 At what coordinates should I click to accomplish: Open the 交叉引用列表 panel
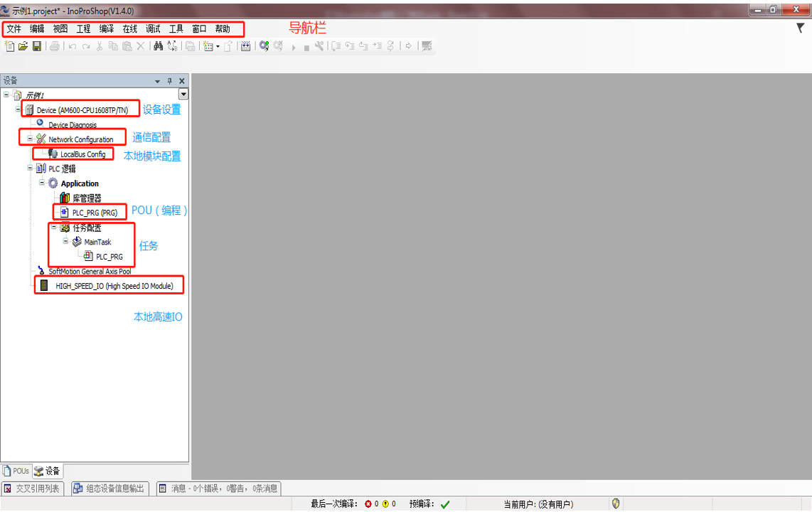tap(32, 489)
